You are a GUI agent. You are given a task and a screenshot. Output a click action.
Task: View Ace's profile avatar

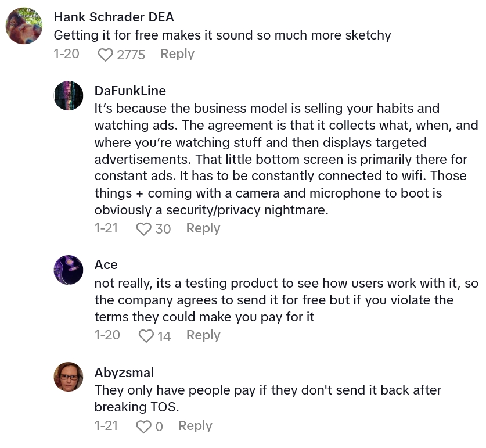coord(69,270)
